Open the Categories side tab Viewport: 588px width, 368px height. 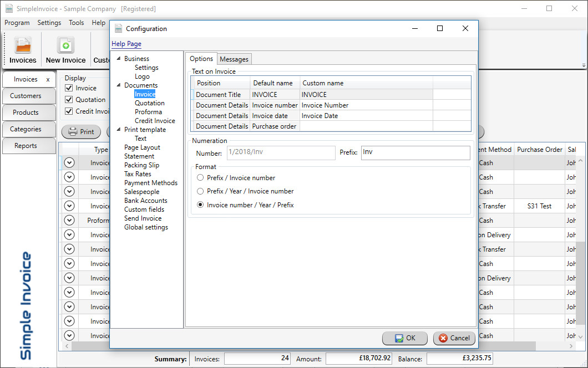pyautogui.click(x=29, y=129)
